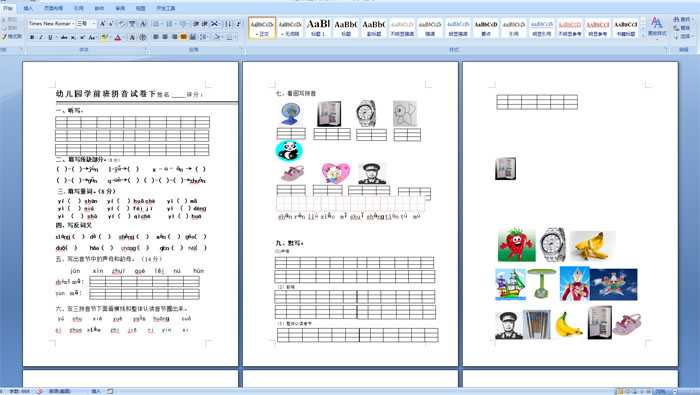Toggle left alignment for the paragraph
The image size is (700, 395).
pyautogui.click(x=156, y=37)
